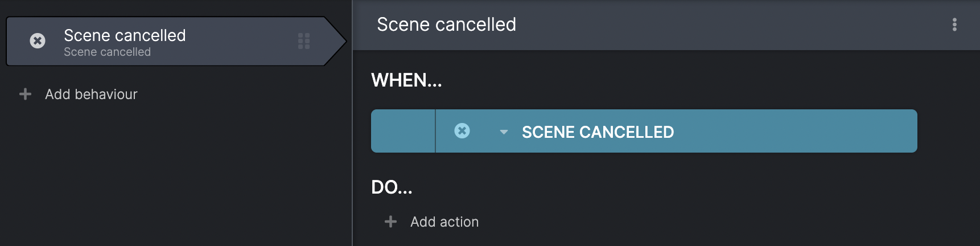980x246 pixels.
Task: Click the arrow tip of the selected behaviour
Action: click(337, 41)
